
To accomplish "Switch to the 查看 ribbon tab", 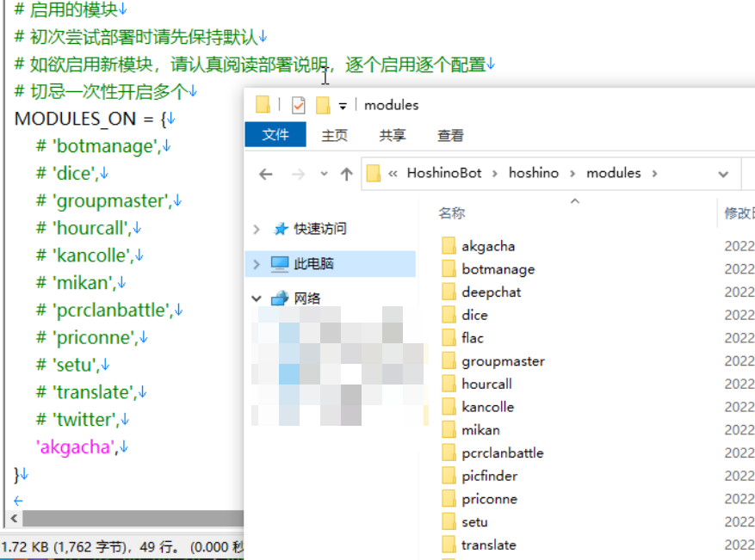I will pos(451,135).
